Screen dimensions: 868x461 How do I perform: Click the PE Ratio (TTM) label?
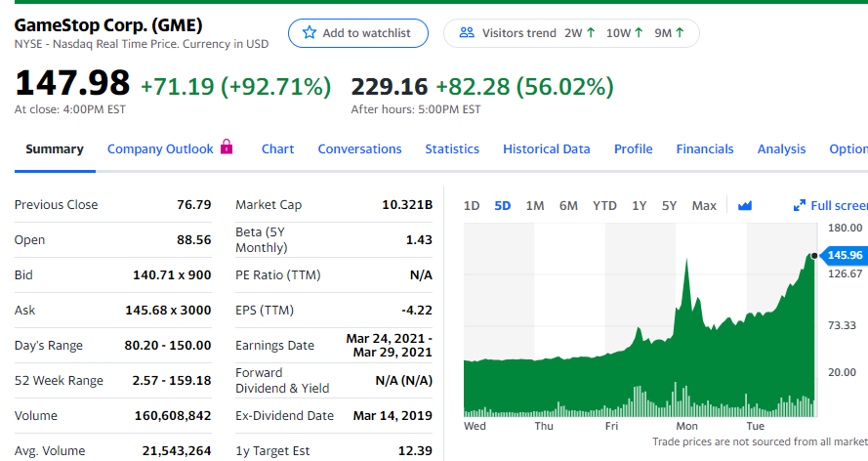278,275
